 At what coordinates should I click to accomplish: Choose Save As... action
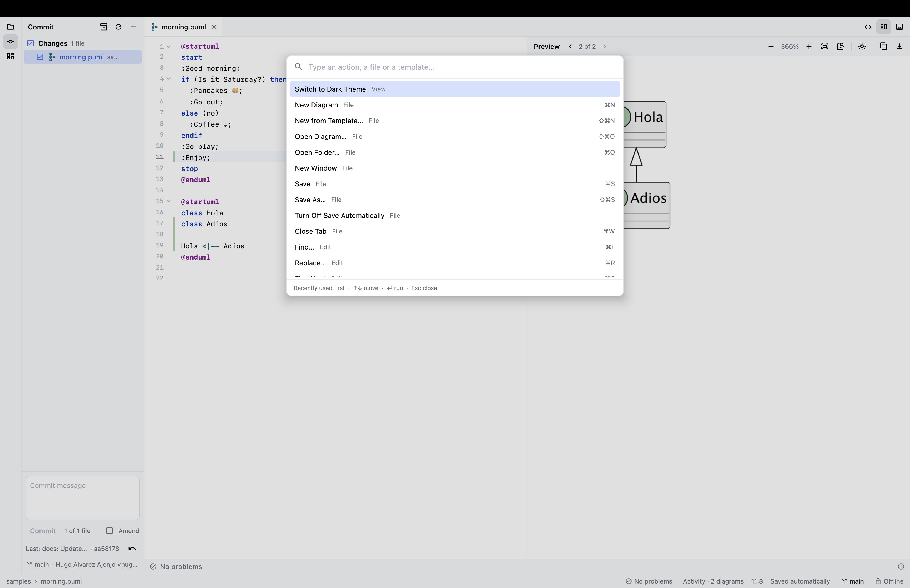tap(455, 200)
